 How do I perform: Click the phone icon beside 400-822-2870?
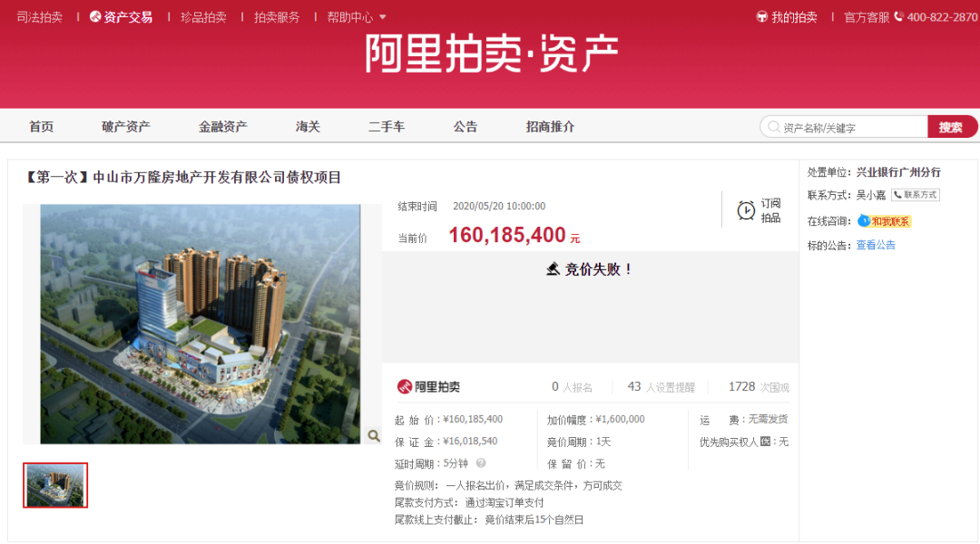(898, 17)
